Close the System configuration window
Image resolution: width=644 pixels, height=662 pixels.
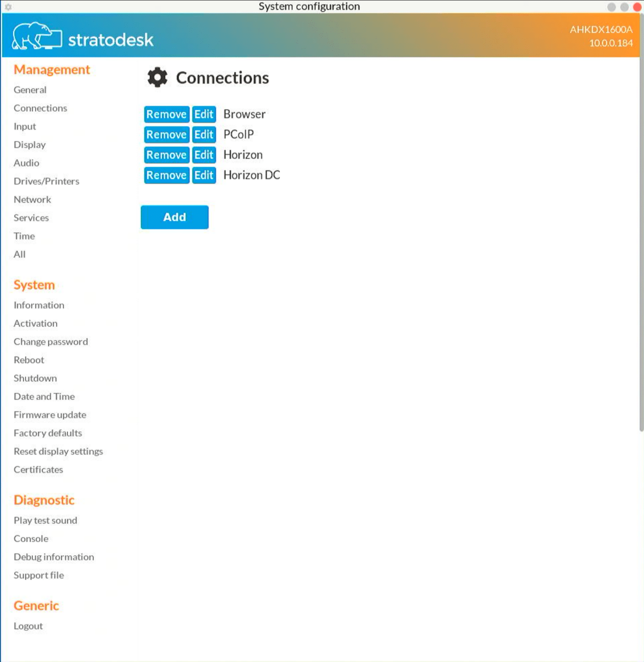pos(637,7)
